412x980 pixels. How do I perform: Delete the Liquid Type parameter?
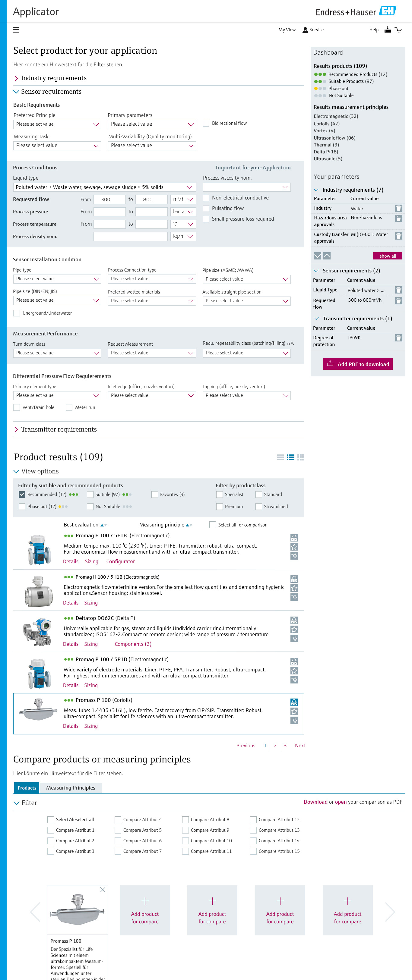[x=398, y=290]
